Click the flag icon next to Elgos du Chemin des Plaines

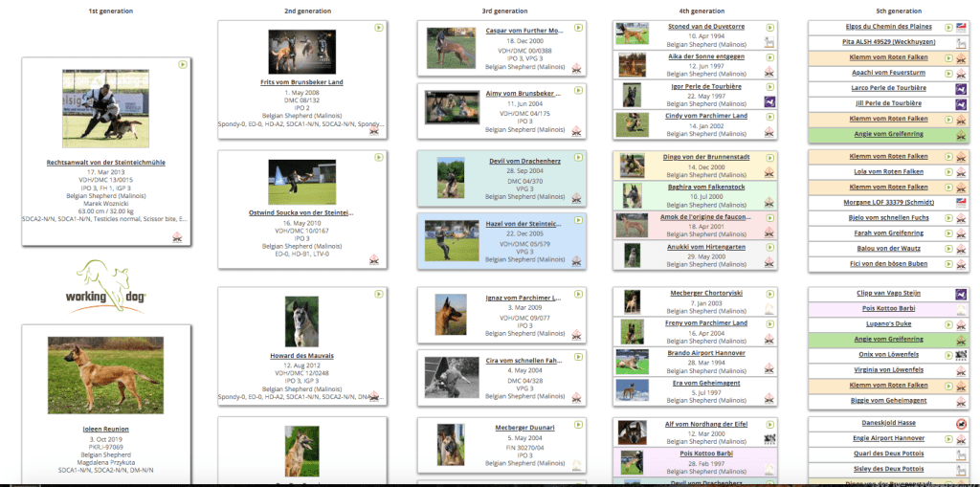click(x=960, y=27)
